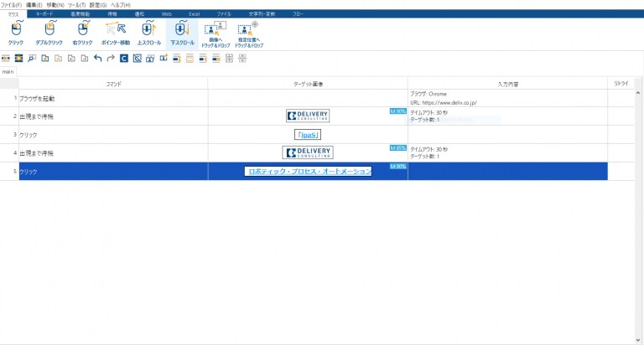
Task: Switch to the マウス ribbon tab
Action: pyautogui.click(x=13, y=14)
